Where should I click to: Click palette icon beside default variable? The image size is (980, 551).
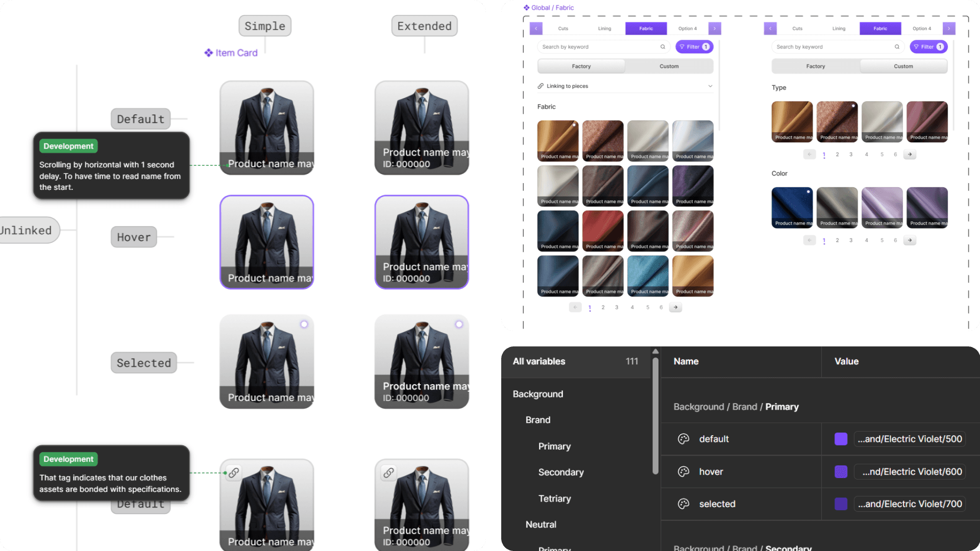[683, 439]
